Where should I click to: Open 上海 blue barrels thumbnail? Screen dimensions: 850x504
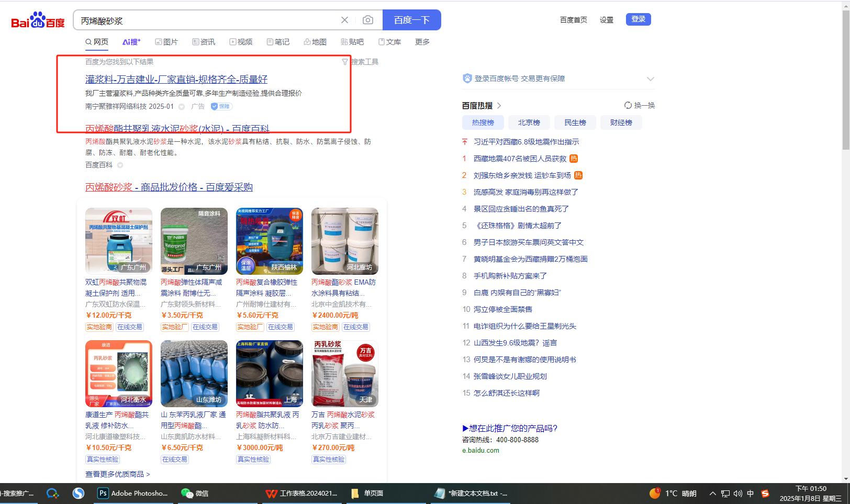tap(270, 374)
